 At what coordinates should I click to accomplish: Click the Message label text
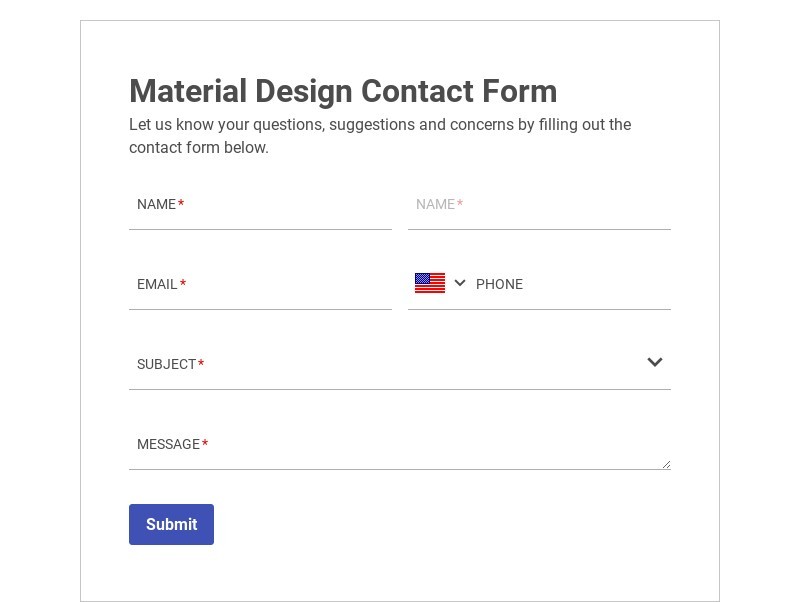click(168, 444)
